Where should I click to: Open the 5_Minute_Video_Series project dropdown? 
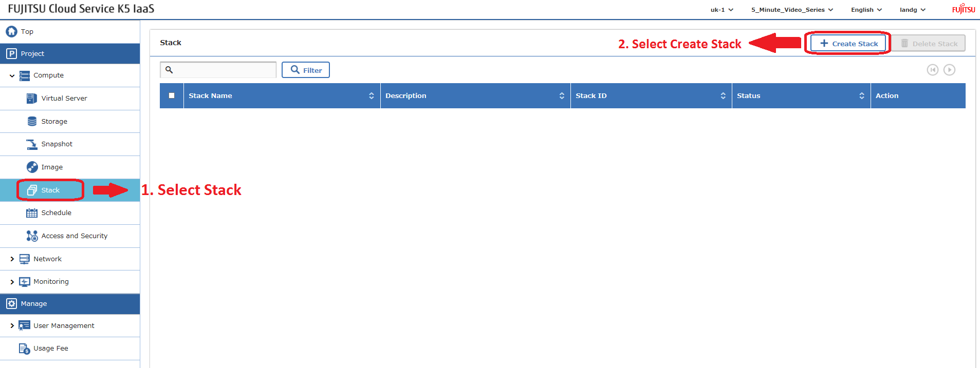click(x=792, y=10)
